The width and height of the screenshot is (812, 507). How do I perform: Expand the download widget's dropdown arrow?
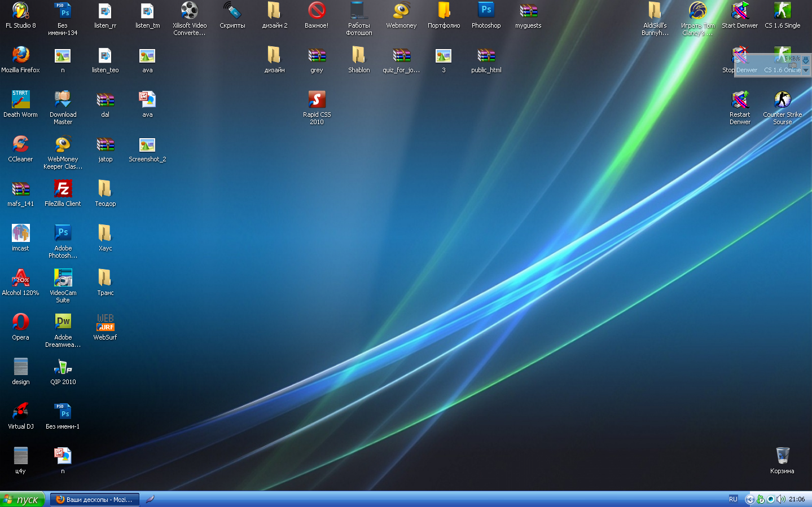coord(806,70)
